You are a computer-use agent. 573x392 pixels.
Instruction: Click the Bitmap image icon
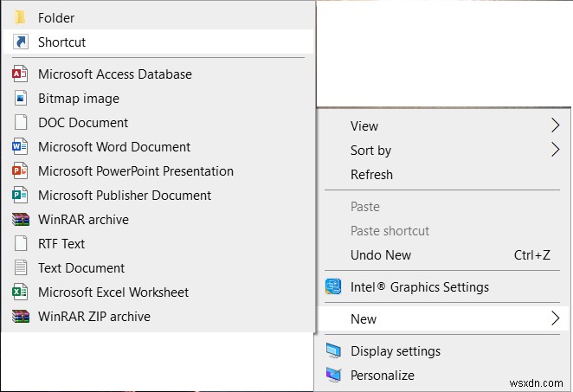[21, 99]
